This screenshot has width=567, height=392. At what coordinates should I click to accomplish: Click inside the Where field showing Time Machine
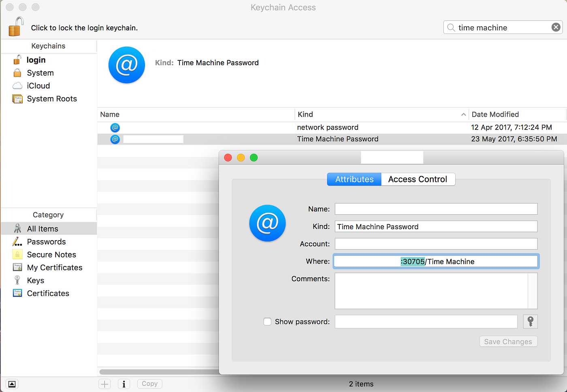[436, 261]
